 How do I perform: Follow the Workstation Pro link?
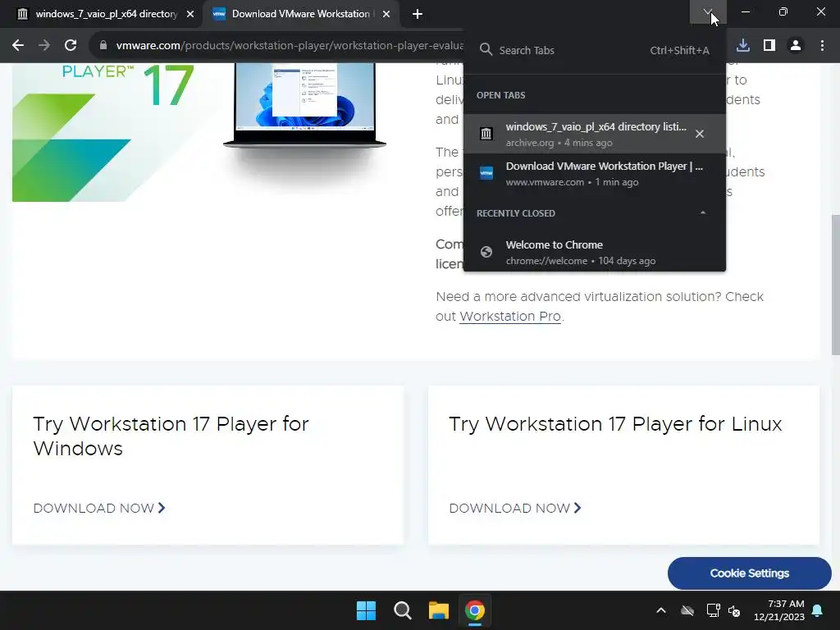coord(510,317)
